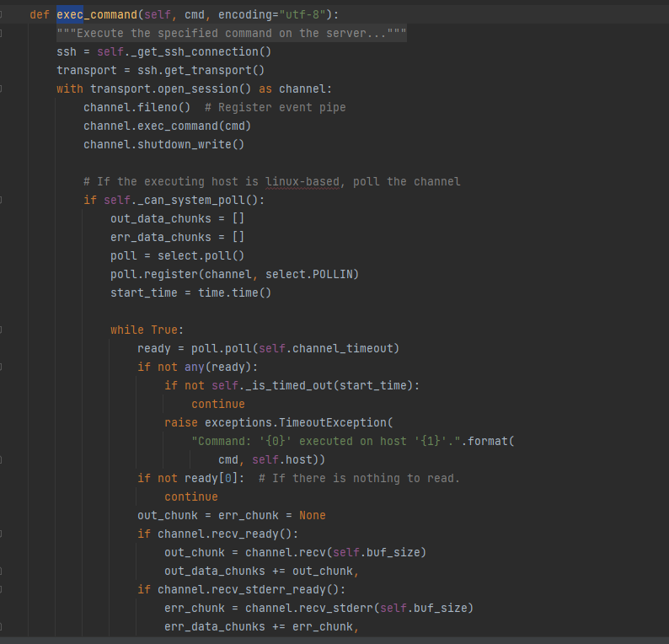Click the poll = select.poll() line
669x644 pixels.
tap(178, 256)
